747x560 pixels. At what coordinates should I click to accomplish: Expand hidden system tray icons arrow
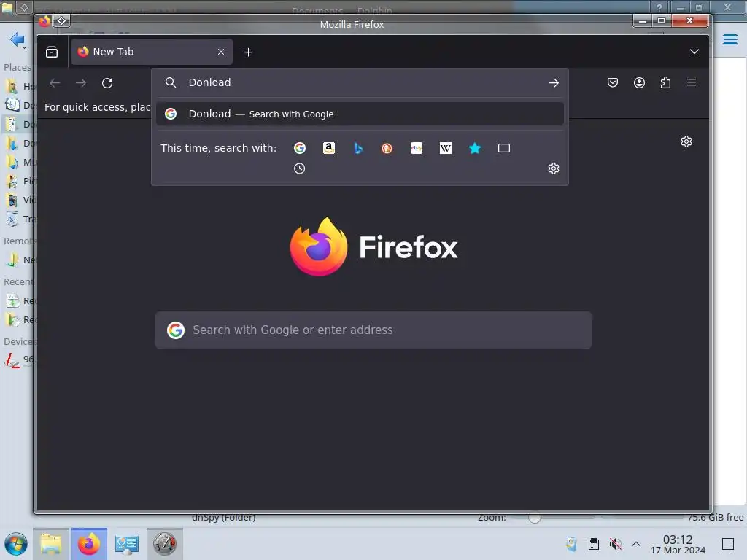pos(635,544)
